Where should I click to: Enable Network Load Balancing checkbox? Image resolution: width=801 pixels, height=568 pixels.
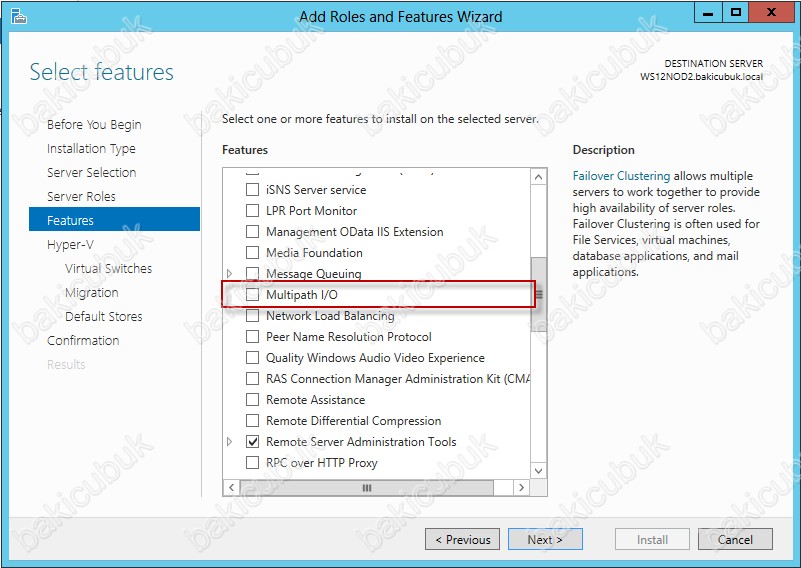[x=252, y=316]
